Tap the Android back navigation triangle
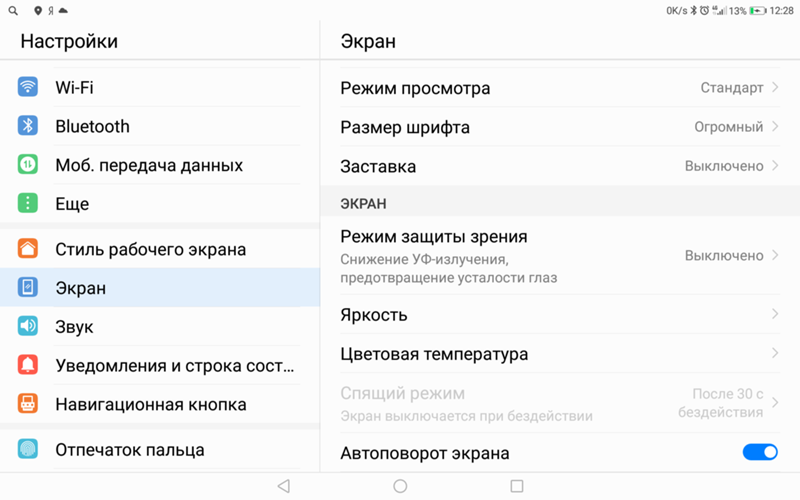Image resolution: width=800 pixels, height=500 pixels. coord(284,486)
